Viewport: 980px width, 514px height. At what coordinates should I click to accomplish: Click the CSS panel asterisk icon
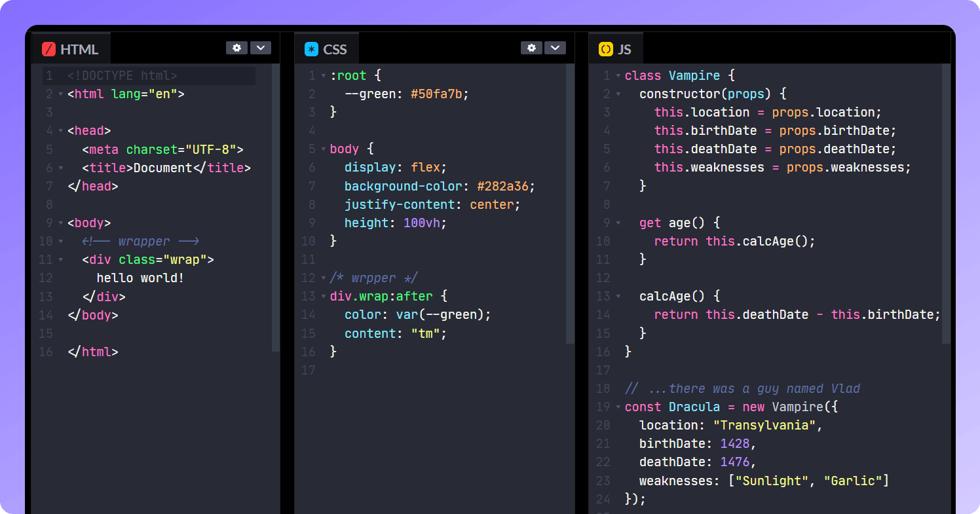click(x=311, y=48)
